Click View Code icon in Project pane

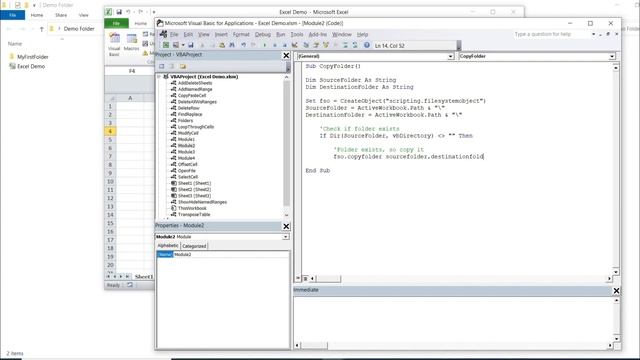tap(162, 67)
